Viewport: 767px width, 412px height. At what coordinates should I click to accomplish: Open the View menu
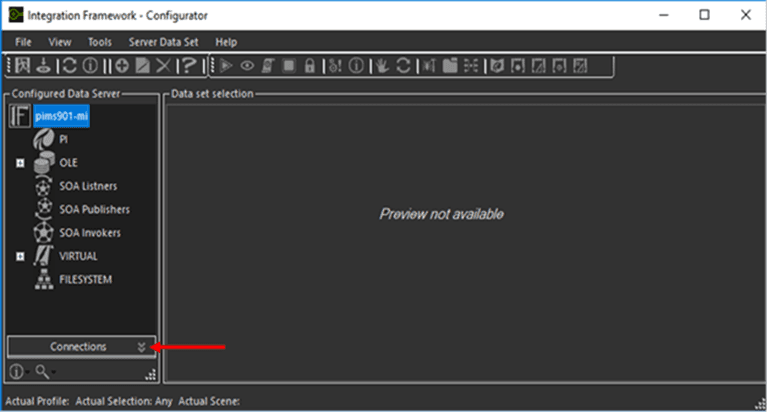60,42
